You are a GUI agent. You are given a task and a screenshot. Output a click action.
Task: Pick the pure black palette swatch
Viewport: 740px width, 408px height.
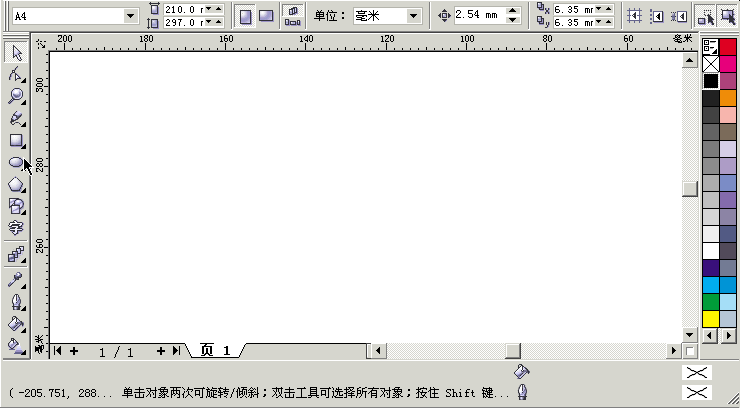click(710, 81)
